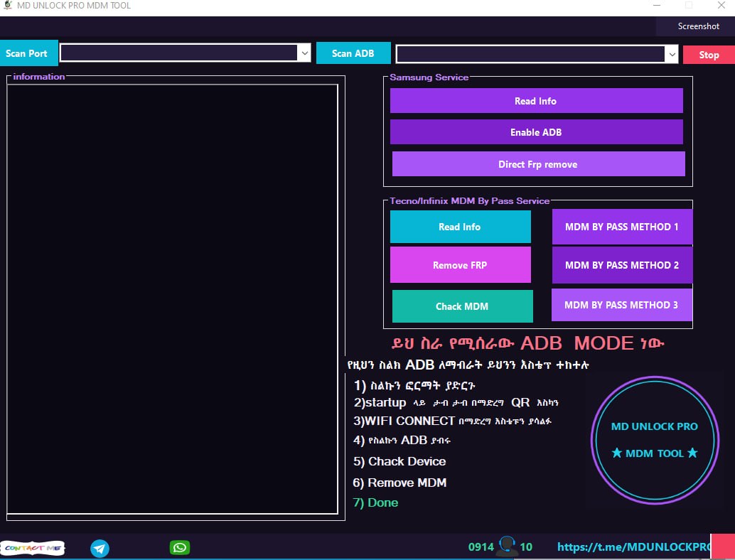Click the support headset icon
This screenshot has width=735, height=560.
[507, 546]
